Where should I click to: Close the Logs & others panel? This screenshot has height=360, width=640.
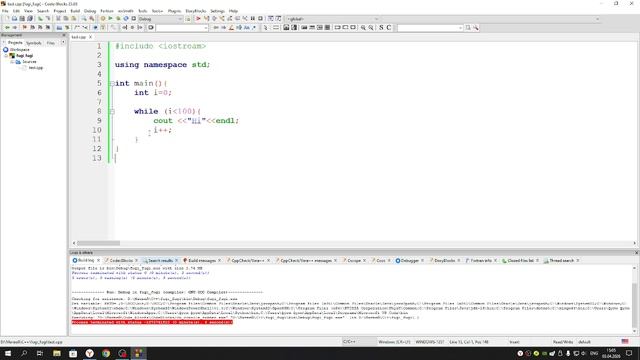coord(636,253)
